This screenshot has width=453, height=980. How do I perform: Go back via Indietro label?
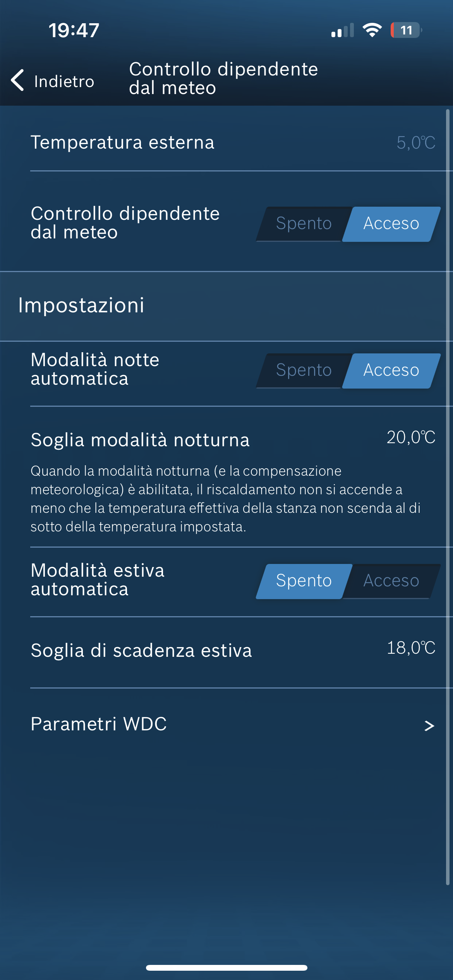click(x=64, y=82)
